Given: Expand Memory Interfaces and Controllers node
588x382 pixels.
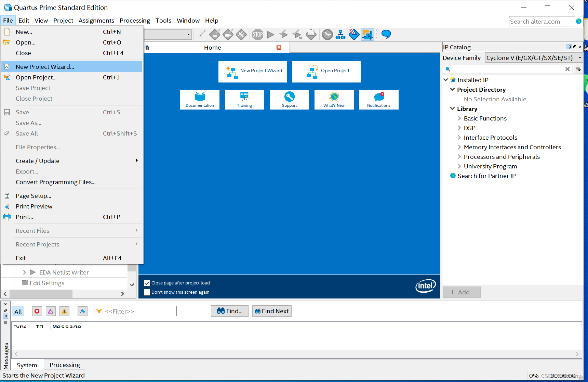Looking at the screenshot, I should pos(459,147).
